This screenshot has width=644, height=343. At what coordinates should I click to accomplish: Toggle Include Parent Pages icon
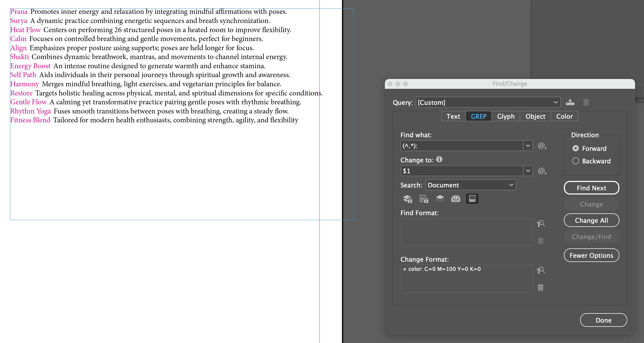456,199
